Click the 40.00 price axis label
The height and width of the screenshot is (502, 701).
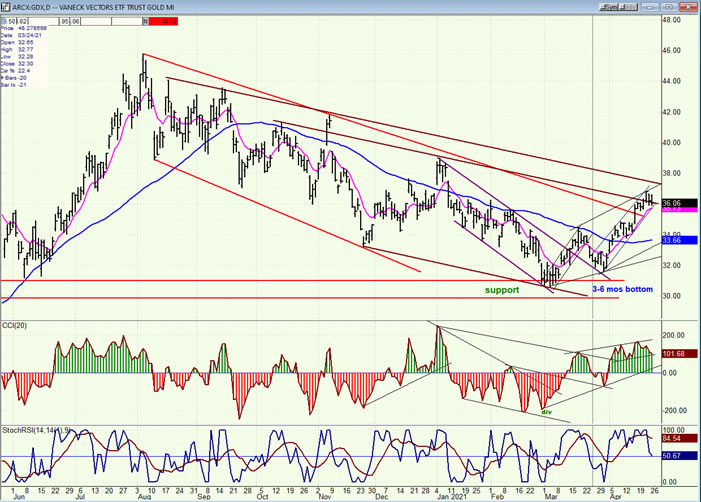[x=671, y=143]
